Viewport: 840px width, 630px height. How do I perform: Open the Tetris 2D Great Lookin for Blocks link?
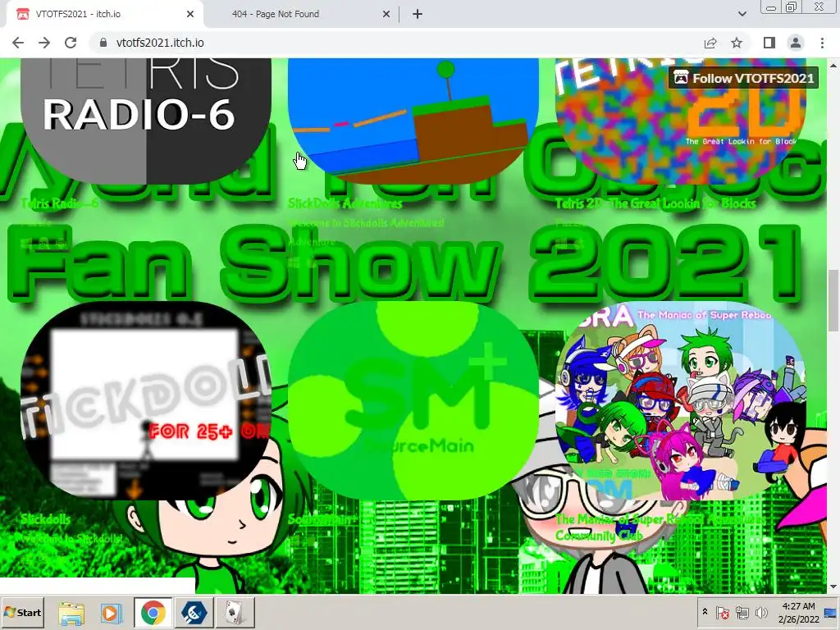[655, 203]
